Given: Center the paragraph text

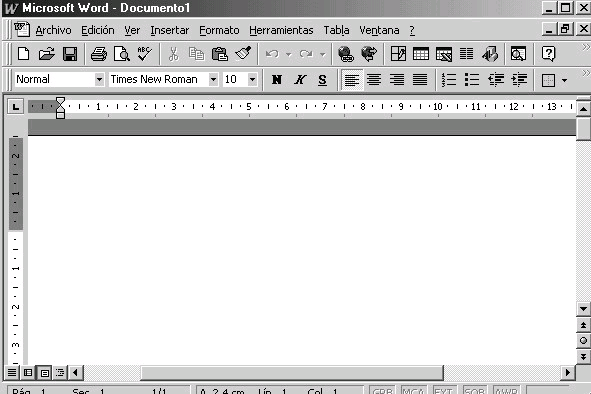Looking at the screenshot, I should coord(374,80).
